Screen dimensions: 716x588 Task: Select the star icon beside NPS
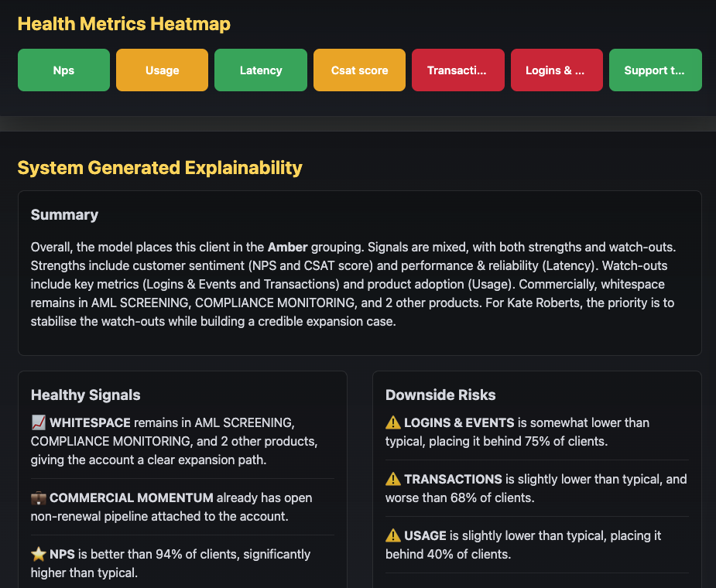click(37, 554)
